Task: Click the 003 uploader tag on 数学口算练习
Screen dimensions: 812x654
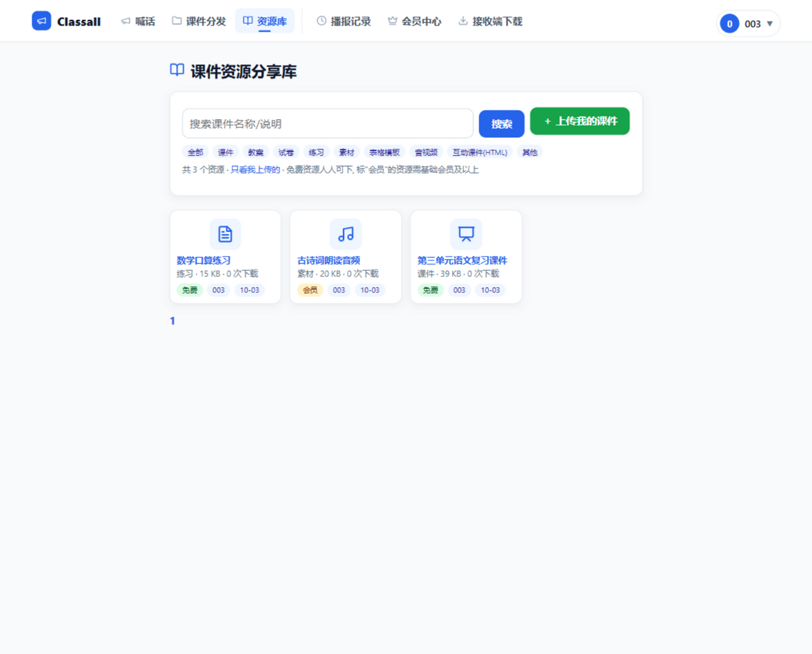Action: tap(219, 291)
